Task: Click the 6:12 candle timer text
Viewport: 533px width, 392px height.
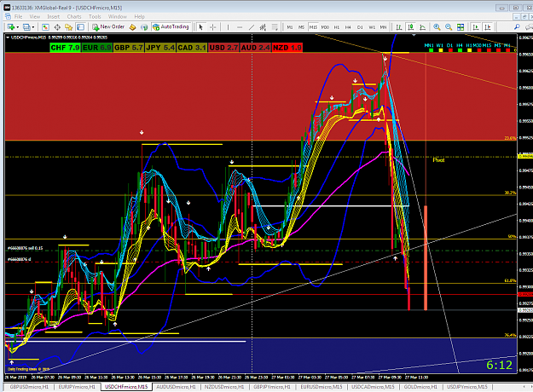Action: pos(499,366)
